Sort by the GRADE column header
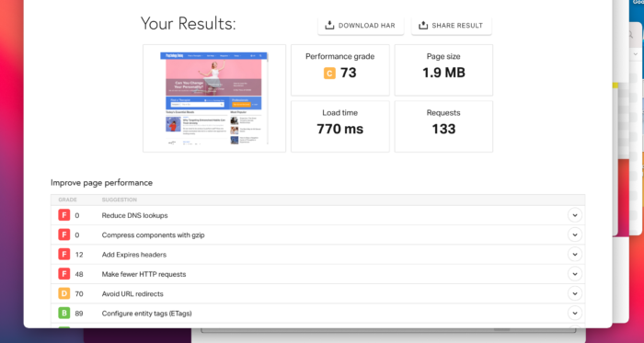Screen dimensions: 644x343 pos(67,200)
